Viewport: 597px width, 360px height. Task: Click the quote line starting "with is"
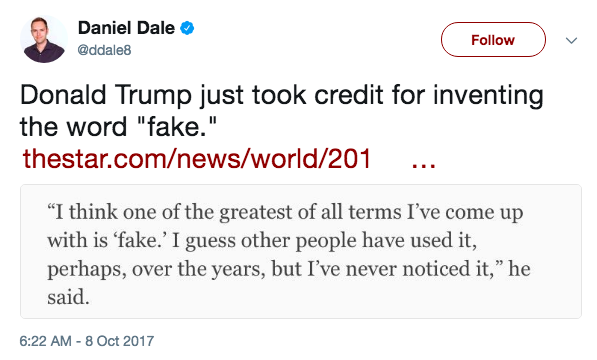pos(262,241)
